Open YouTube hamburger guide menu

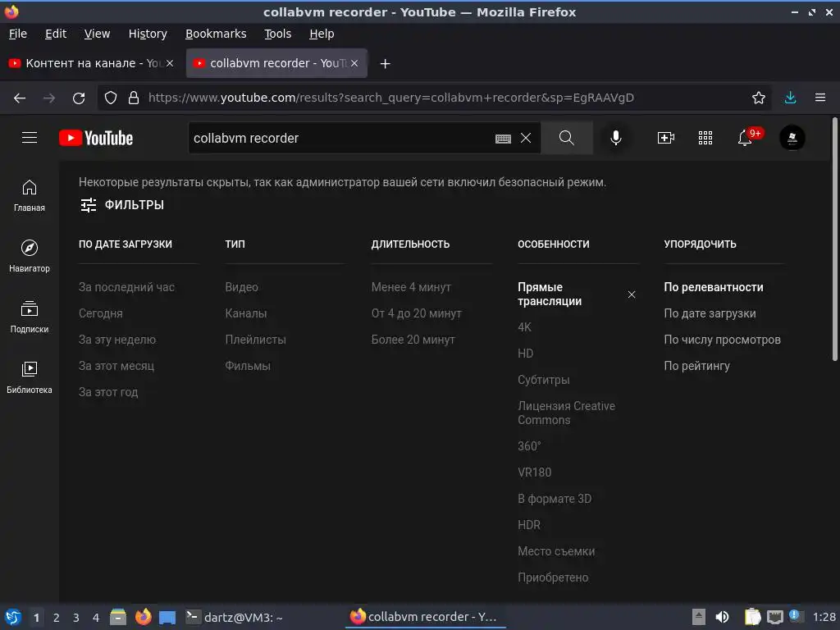tap(30, 138)
